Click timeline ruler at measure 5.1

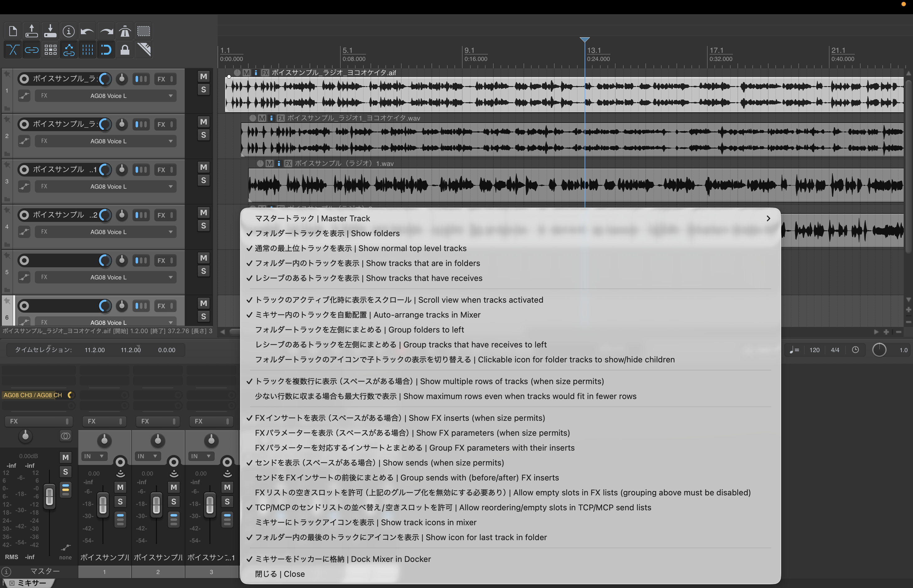click(x=347, y=50)
